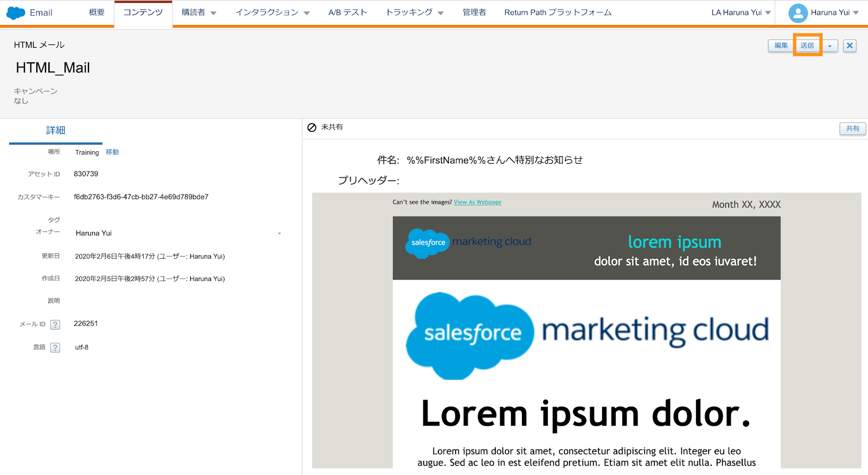Click the View As Webpage link
Image resolution: width=868 pixels, height=475 pixels.
pyautogui.click(x=477, y=202)
